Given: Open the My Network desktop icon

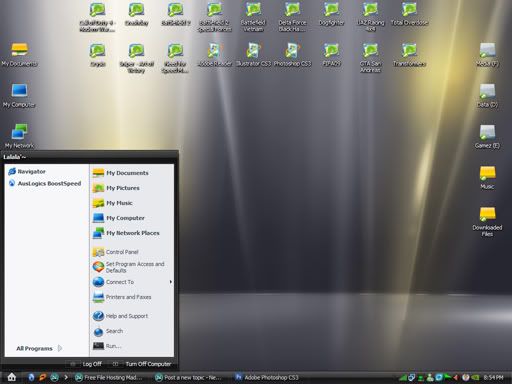Looking at the screenshot, I should [19, 136].
